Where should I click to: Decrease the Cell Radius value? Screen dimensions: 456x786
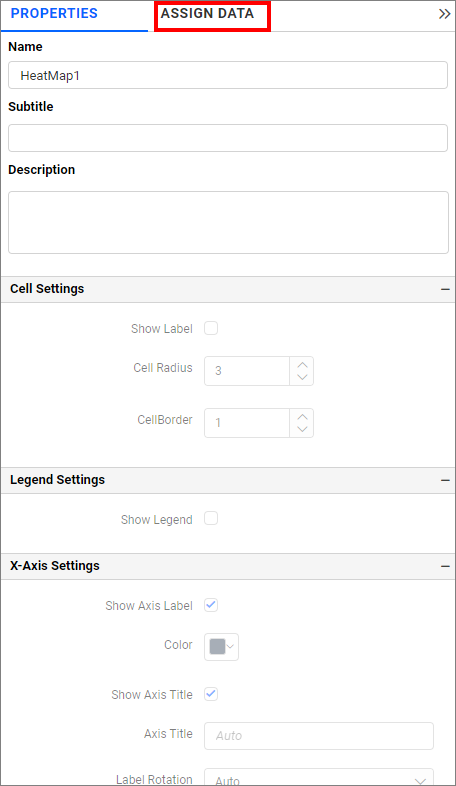click(x=302, y=377)
